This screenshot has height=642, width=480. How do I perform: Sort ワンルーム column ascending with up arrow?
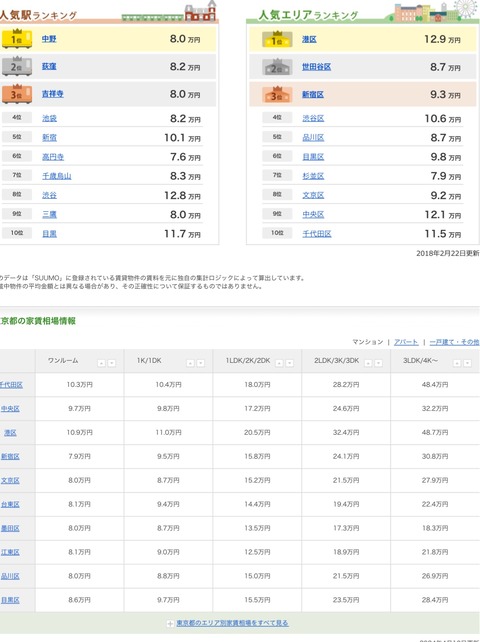point(101,363)
